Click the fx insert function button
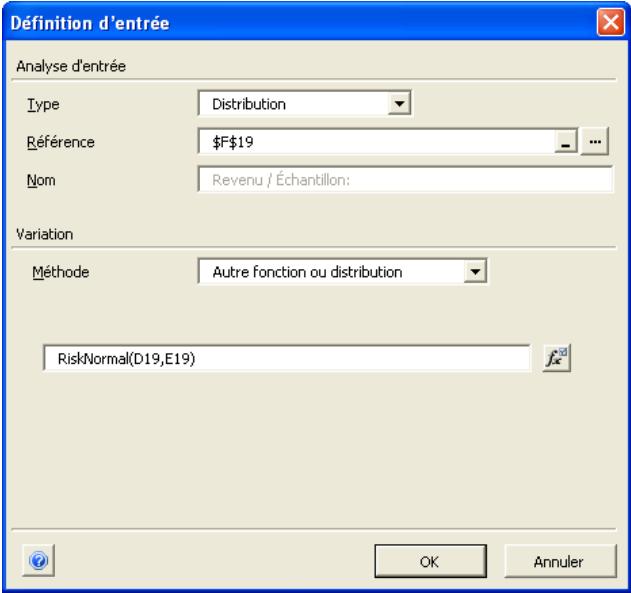This screenshot has height=593, width=631. click(555, 358)
